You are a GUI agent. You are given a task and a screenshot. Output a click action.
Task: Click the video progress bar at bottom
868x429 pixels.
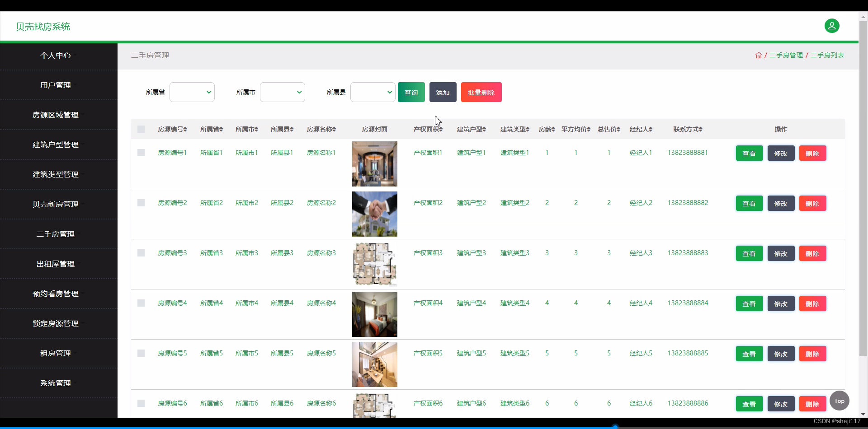click(x=434, y=427)
